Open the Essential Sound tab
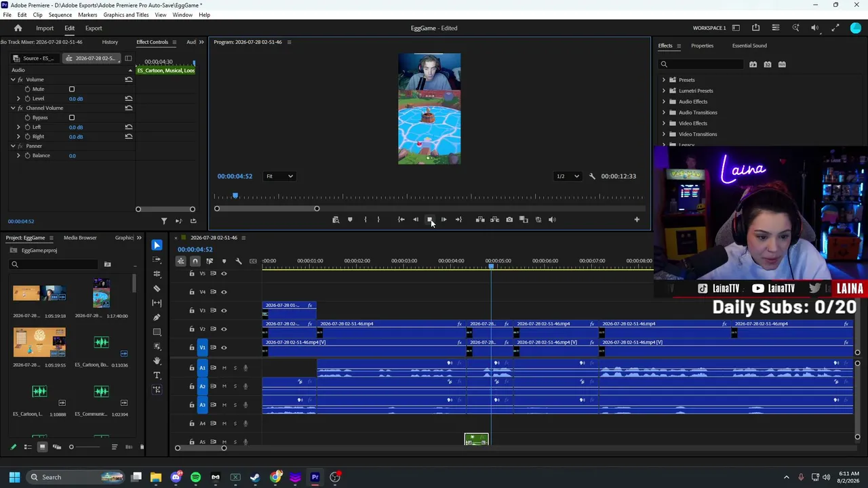 point(749,46)
